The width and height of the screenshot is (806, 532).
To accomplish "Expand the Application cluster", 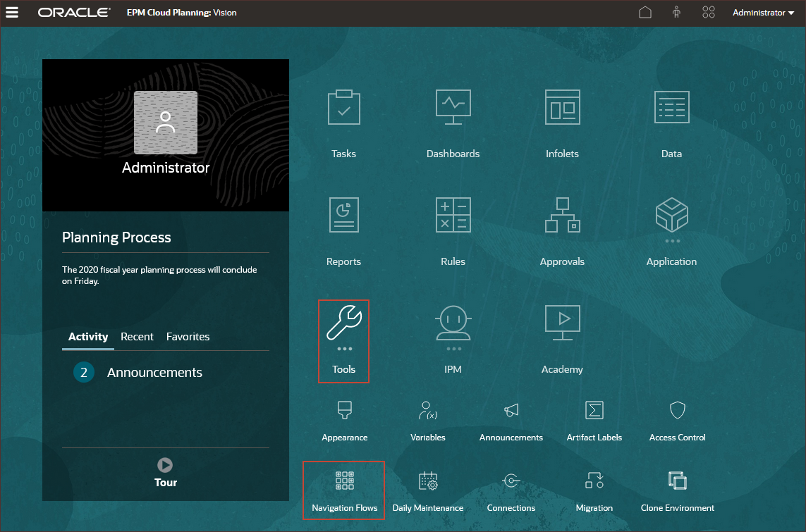I will click(x=671, y=232).
